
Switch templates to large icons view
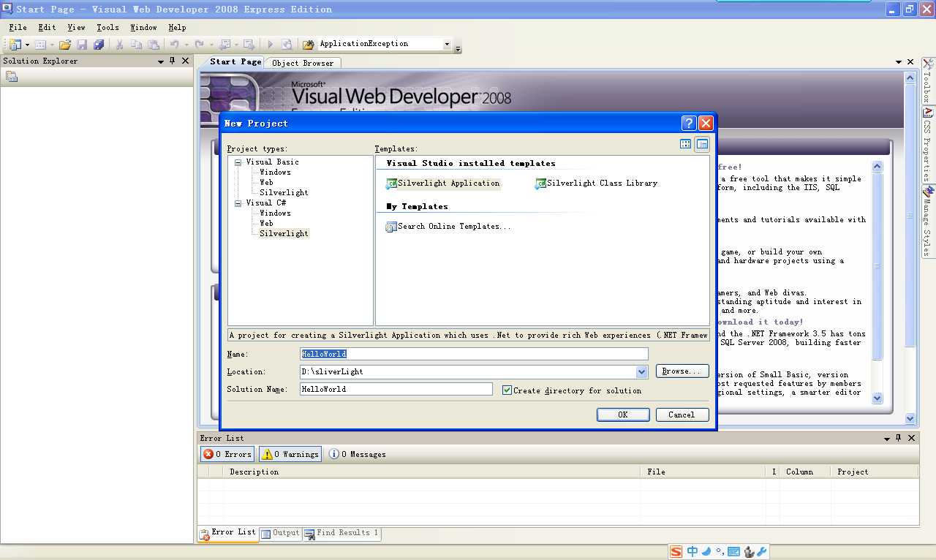coord(685,144)
